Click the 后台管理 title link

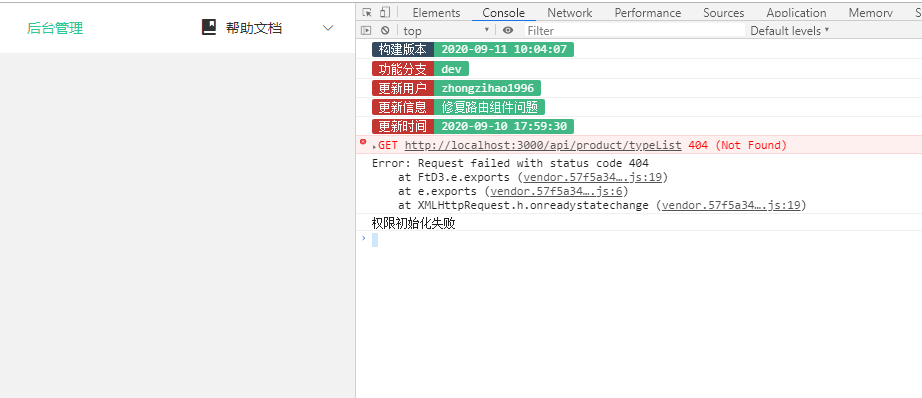[x=55, y=28]
